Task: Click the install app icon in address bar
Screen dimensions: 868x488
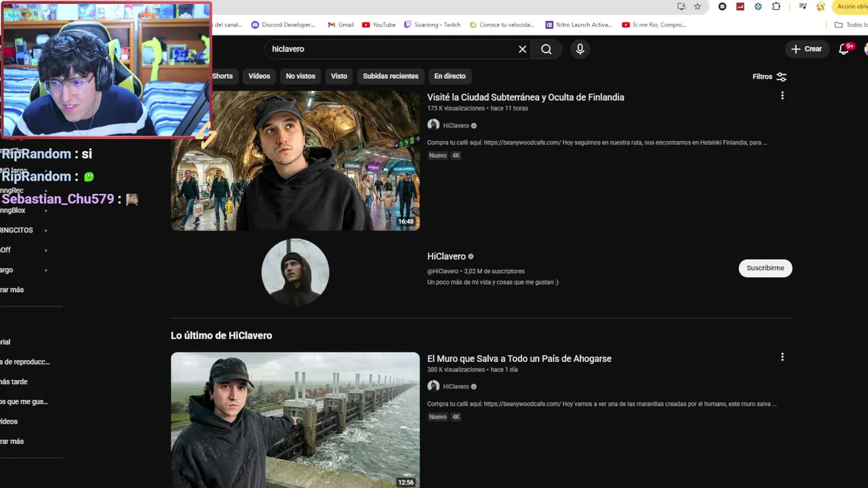Action: [x=682, y=6]
